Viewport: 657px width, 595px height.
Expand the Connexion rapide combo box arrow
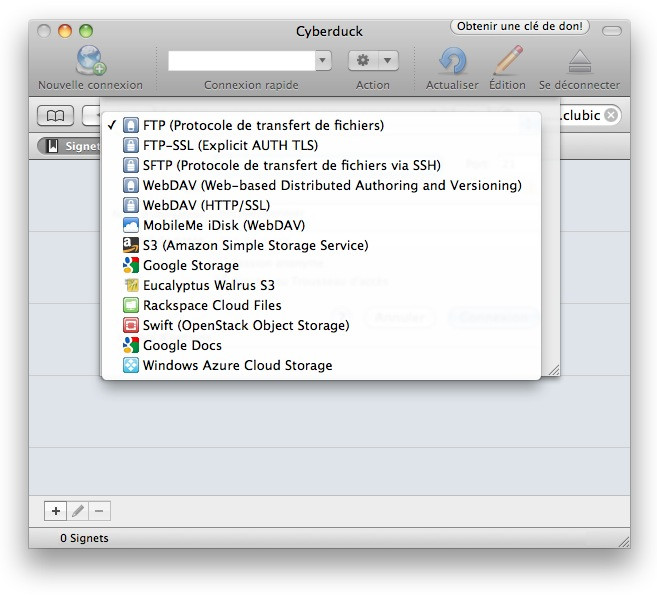[x=322, y=61]
